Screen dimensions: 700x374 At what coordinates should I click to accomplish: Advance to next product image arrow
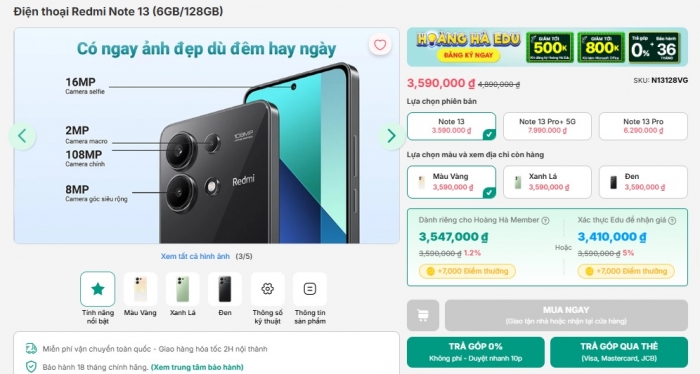tap(391, 136)
